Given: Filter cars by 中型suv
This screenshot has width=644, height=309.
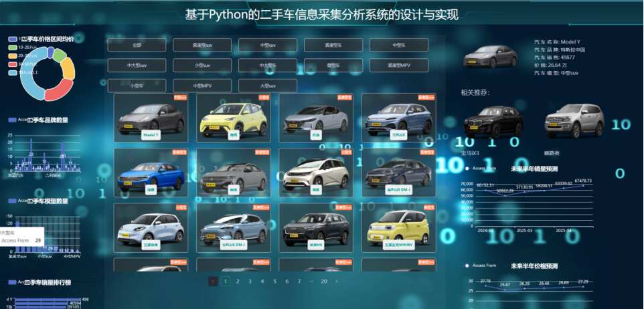Looking at the screenshot, I should click(268, 45).
